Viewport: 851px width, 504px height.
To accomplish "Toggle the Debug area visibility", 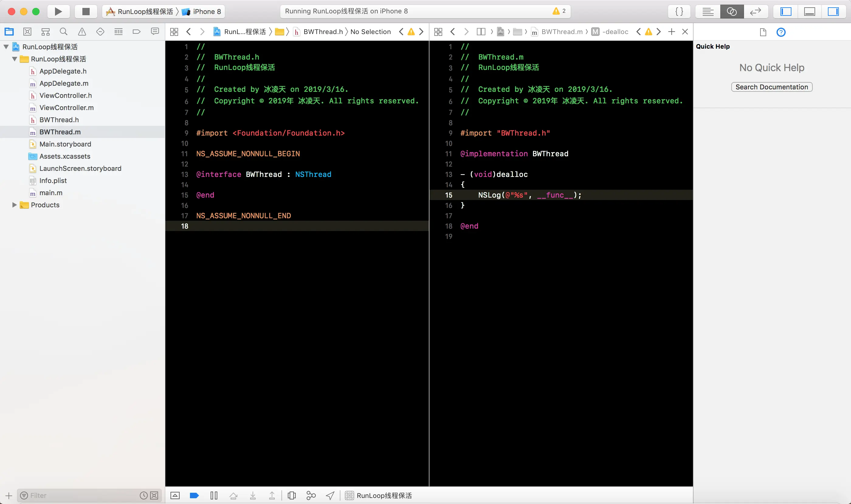I will click(x=810, y=12).
